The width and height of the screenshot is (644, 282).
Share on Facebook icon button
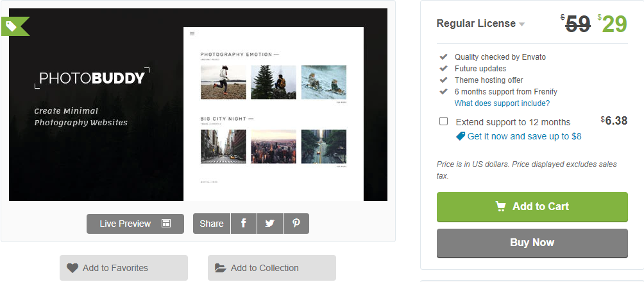click(x=244, y=224)
